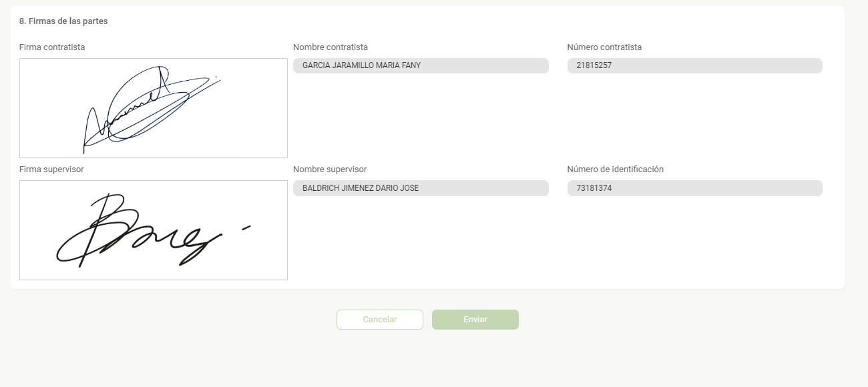Click the "8. Firmas de las partes" heading
This screenshot has height=387, width=868.
coord(63,21)
